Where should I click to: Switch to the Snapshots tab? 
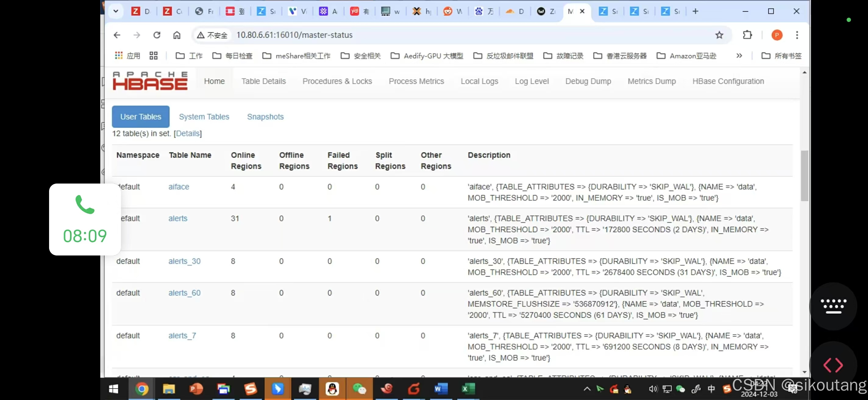265,116
